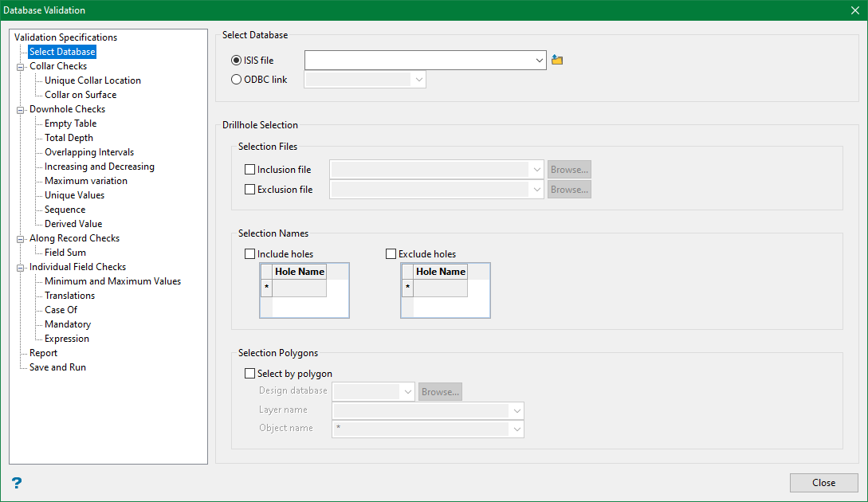The width and height of the screenshot is (868, 502).
Task: Collapse the Collar Checks tree node
Action: click(21, 67)
